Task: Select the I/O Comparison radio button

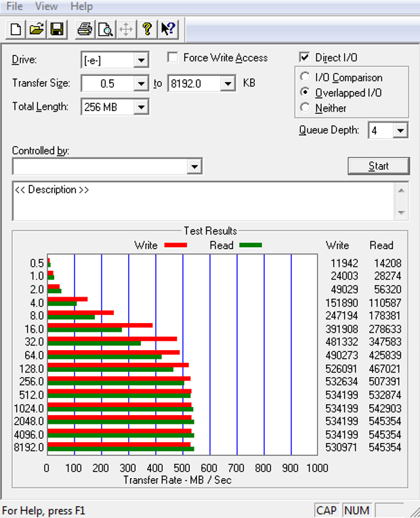Action: [305, 78]
